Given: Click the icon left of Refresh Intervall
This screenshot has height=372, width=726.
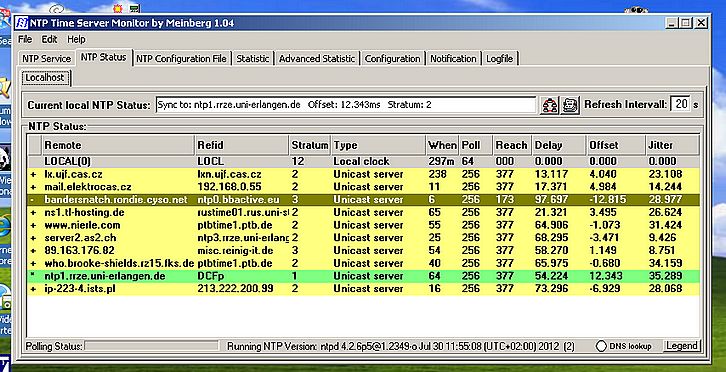Looking at the screenshot, I should click(570, 105).
